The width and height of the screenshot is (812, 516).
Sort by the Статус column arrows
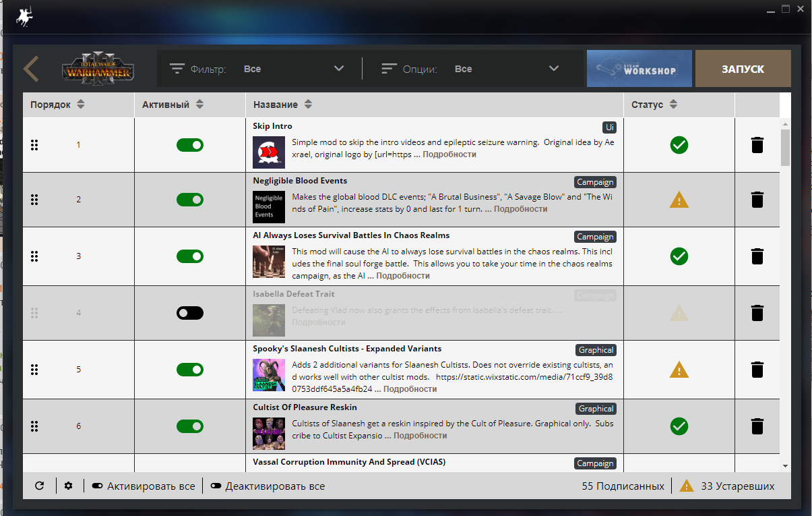point(673,105)
